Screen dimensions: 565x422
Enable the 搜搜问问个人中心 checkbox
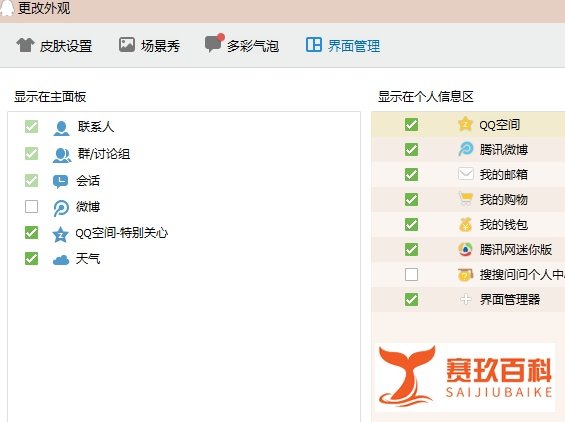411,274
